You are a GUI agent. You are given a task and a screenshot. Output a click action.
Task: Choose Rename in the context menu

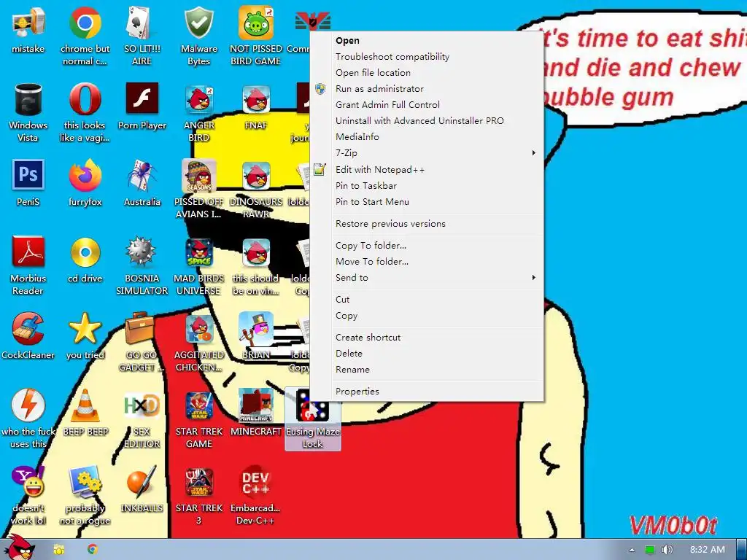coord(426,370)
